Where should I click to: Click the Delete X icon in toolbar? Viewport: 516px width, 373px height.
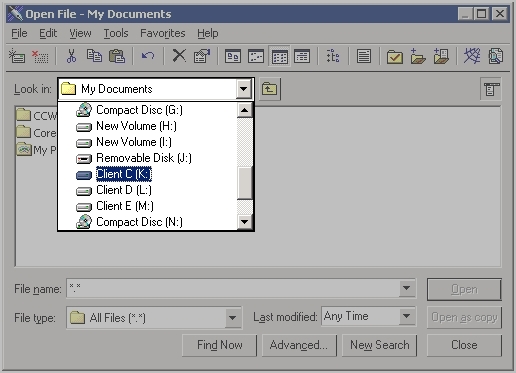pos(179,56)
